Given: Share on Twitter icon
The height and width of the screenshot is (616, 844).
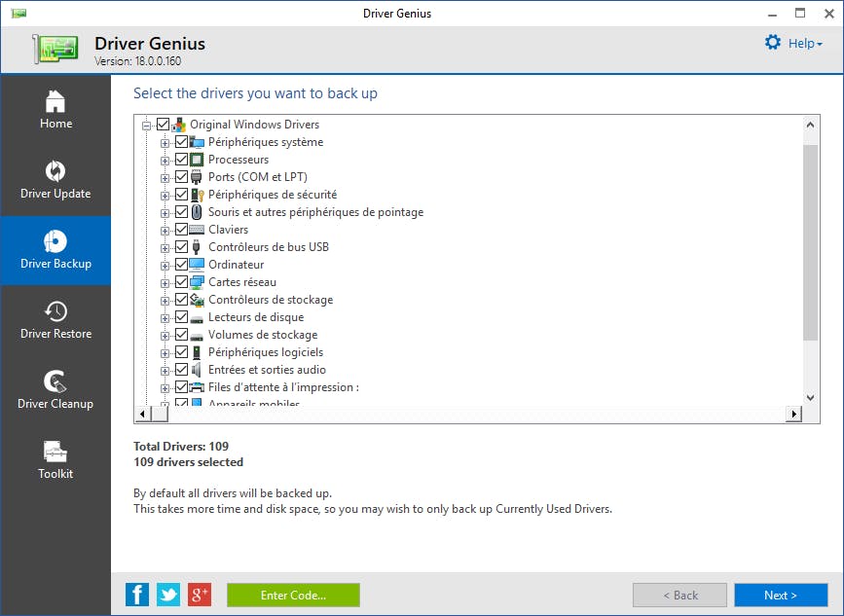Looking at the screenshot, I should 168,595.
